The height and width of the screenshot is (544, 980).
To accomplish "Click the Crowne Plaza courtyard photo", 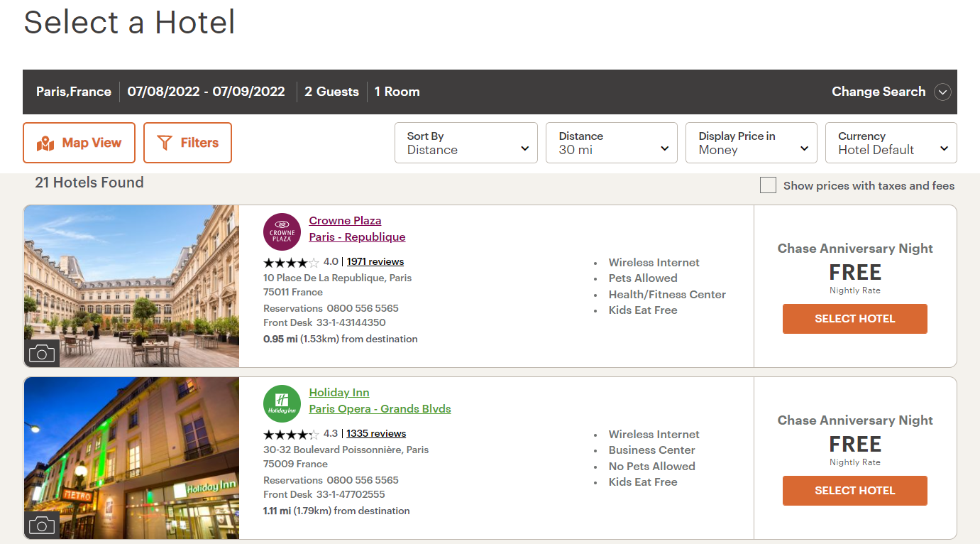I will coord(131,286).
